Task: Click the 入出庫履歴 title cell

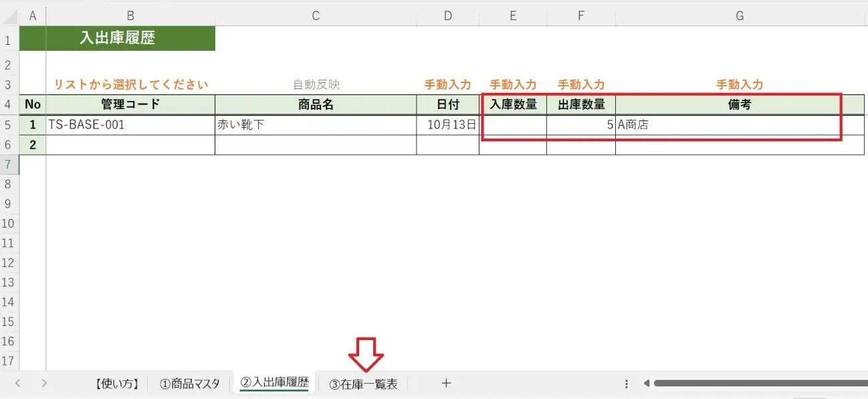Action: pos(117,39)
